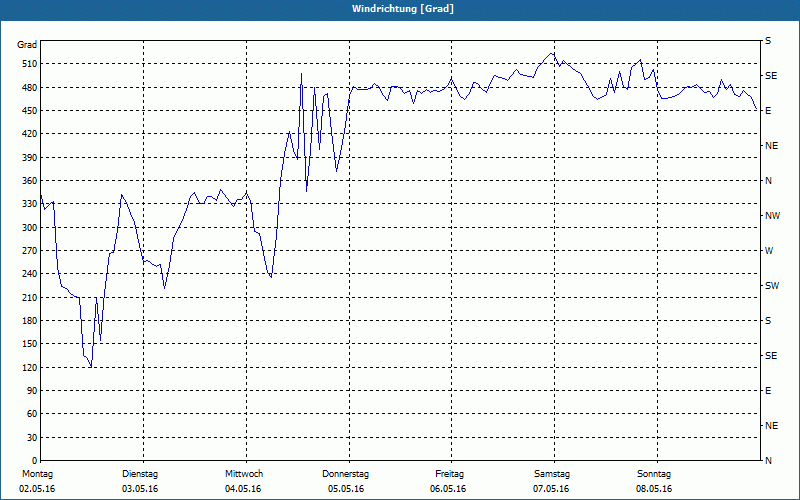The width and height of the screenshot is (800, 500).
Task: Click the S compass label level with 180
Action: [768, 321]
